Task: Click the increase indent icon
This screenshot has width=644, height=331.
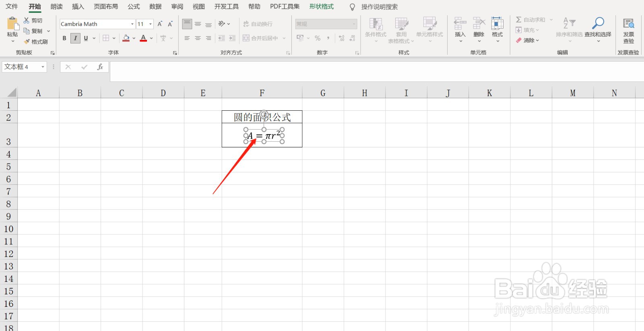Action: coord(232,38)
